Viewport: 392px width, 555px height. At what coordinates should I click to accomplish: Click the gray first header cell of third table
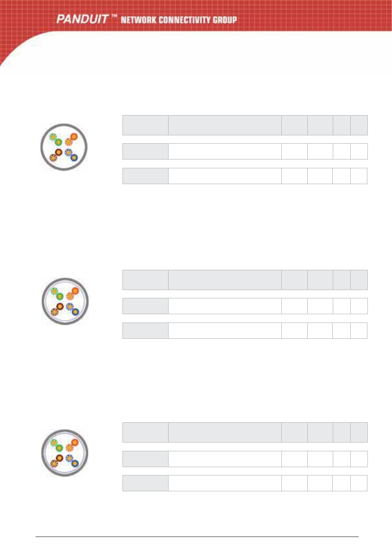pos(145,432)
